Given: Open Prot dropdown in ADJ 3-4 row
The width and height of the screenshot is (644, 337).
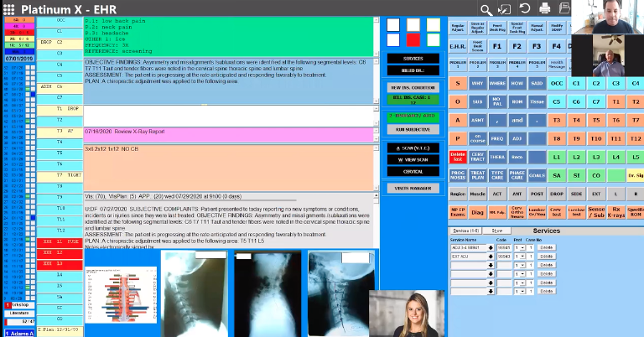Looking at the screenshot, I should [x=522, y=248].
